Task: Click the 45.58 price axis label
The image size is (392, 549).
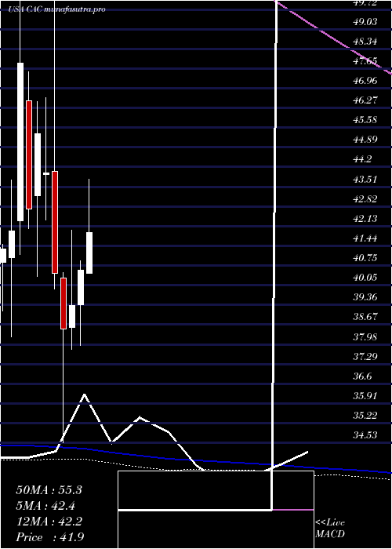Action: point(365,120)
